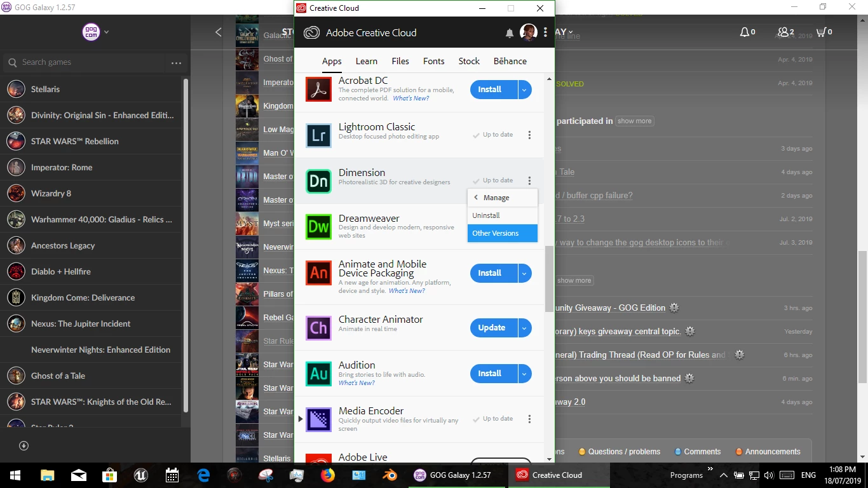Click GOG Galaxy back arrow

click(x=219, y=32)
